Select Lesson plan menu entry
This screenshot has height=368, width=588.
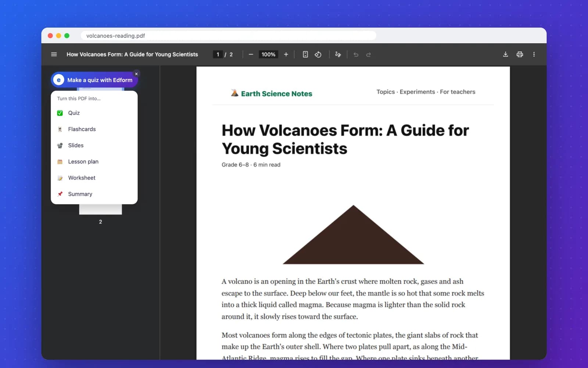[x=94, y=162]
